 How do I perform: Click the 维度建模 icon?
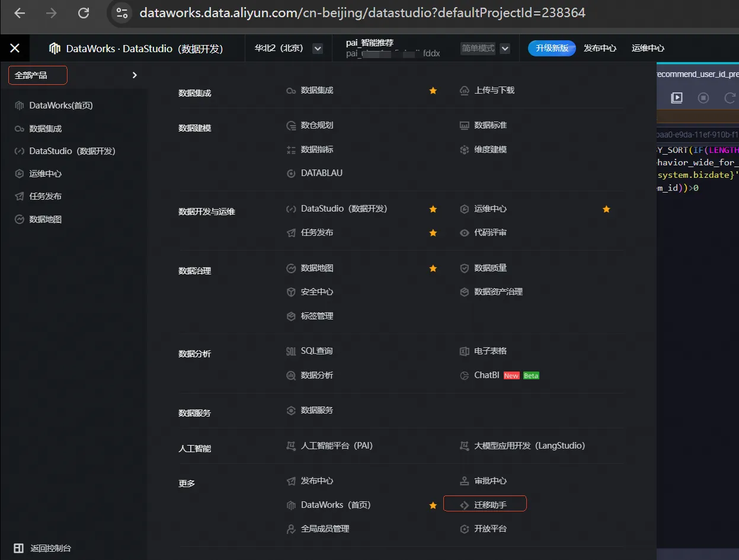pos(465,150)
